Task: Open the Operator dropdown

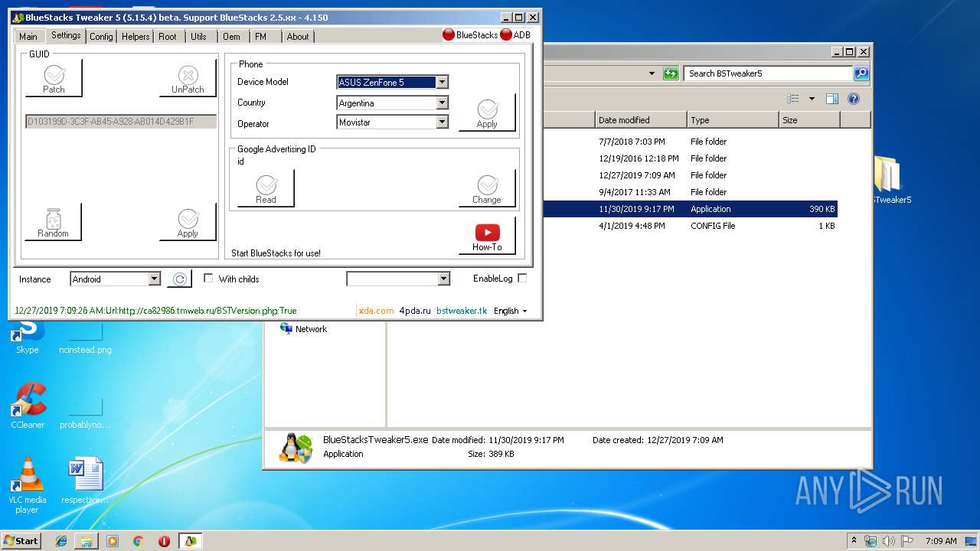Action: pos(442,122)
